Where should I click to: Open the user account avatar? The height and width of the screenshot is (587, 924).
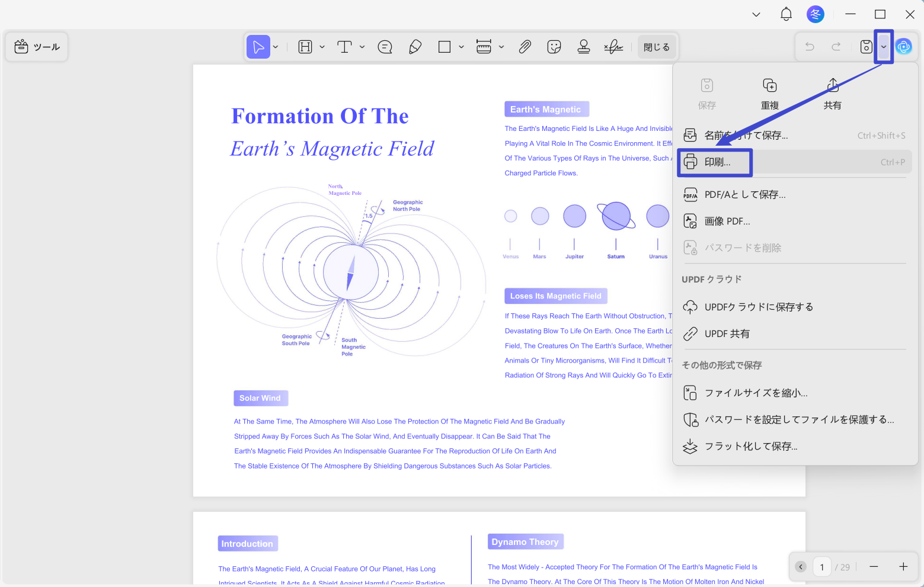tap(816, 14)
